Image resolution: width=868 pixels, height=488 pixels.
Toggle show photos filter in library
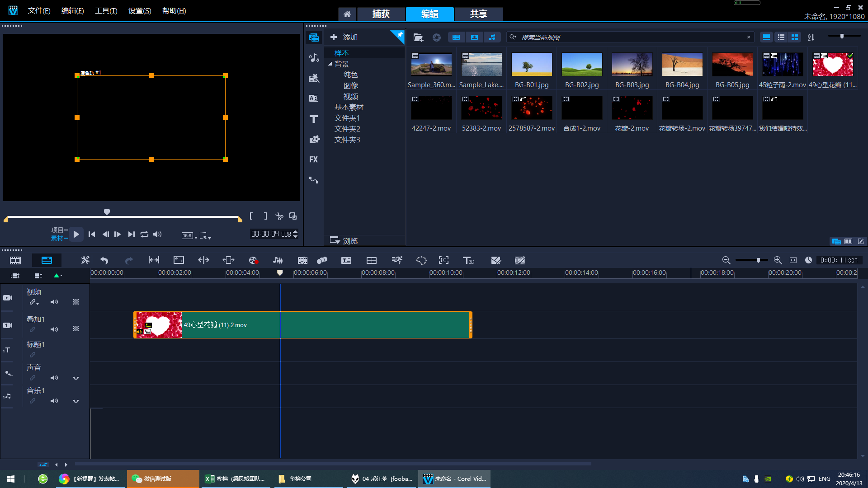474,38
